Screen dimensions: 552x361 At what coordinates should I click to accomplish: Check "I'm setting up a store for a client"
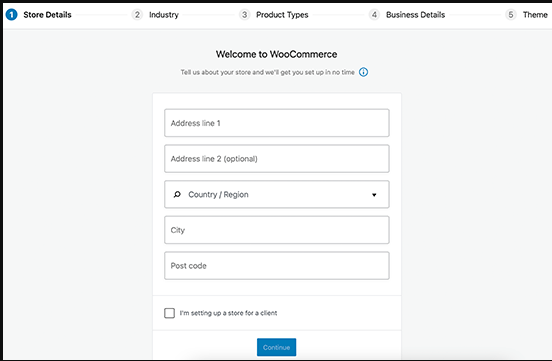169,313
